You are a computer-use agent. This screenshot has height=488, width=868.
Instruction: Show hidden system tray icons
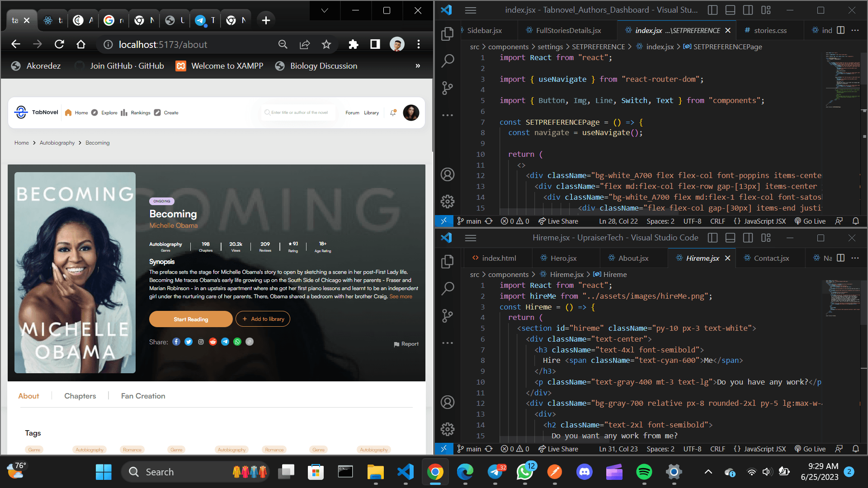click(708, 472)
